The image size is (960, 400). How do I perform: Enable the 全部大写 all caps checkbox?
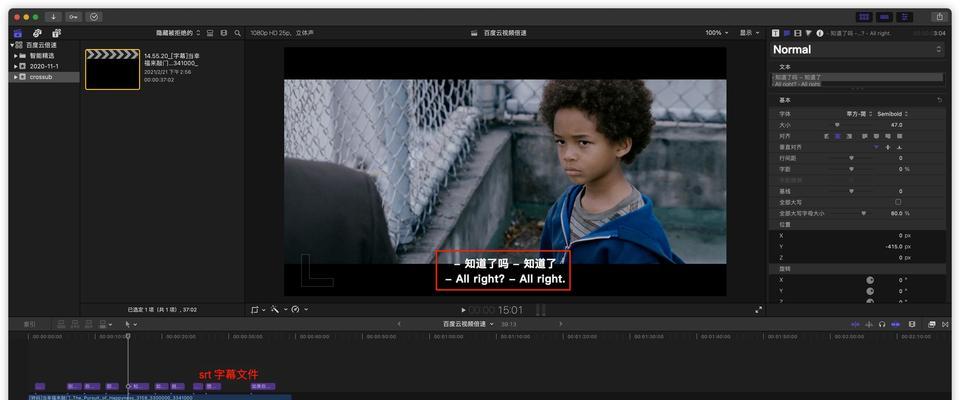pos(898,202)
